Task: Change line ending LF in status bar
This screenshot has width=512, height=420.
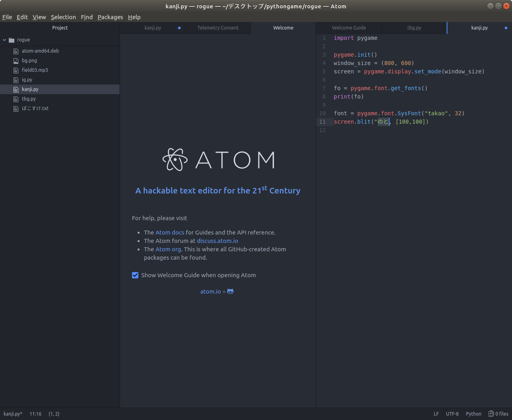Action: tap(436, 414)
